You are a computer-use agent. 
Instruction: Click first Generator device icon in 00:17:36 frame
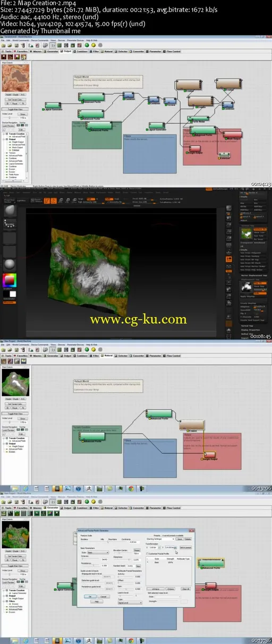coord(3,513)
